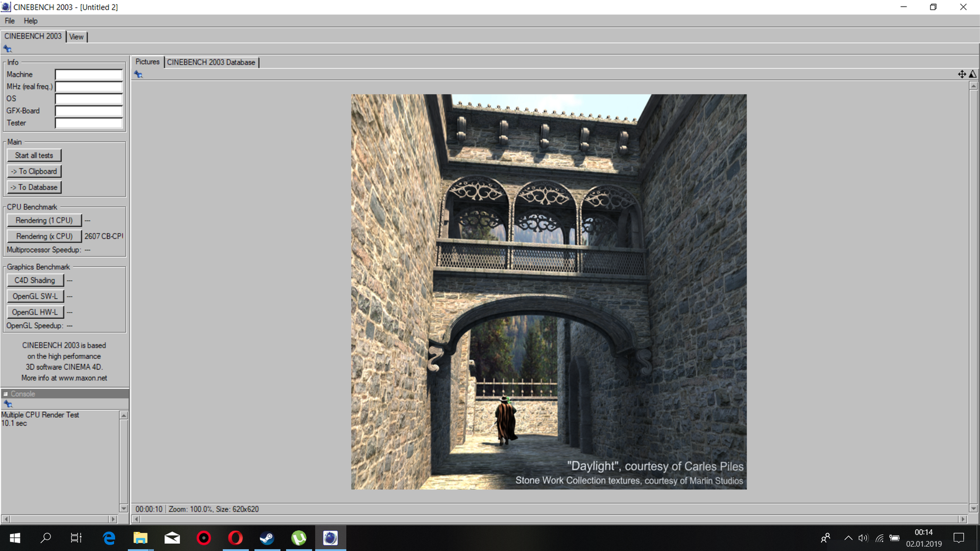980x551 pixels.
Task: Click the pin icon in Pictures panel
Action: point(138,74)
